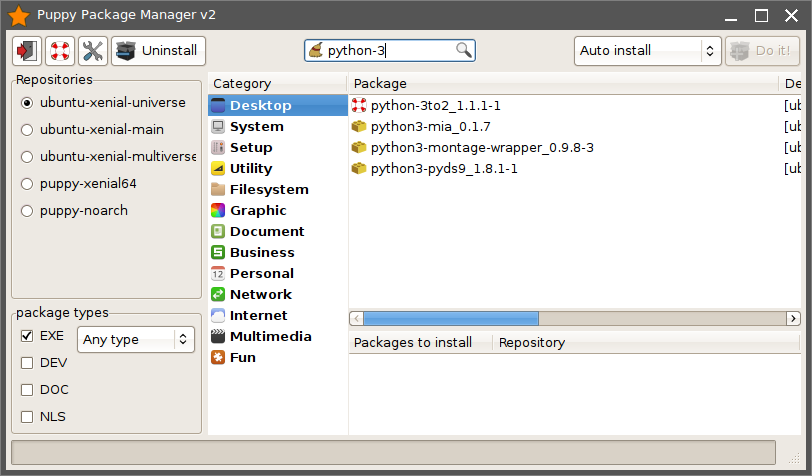Click the Personal calendar category icon
Image resolution: width=812 pixels, height=476 pixels.
tap(218, 273)
